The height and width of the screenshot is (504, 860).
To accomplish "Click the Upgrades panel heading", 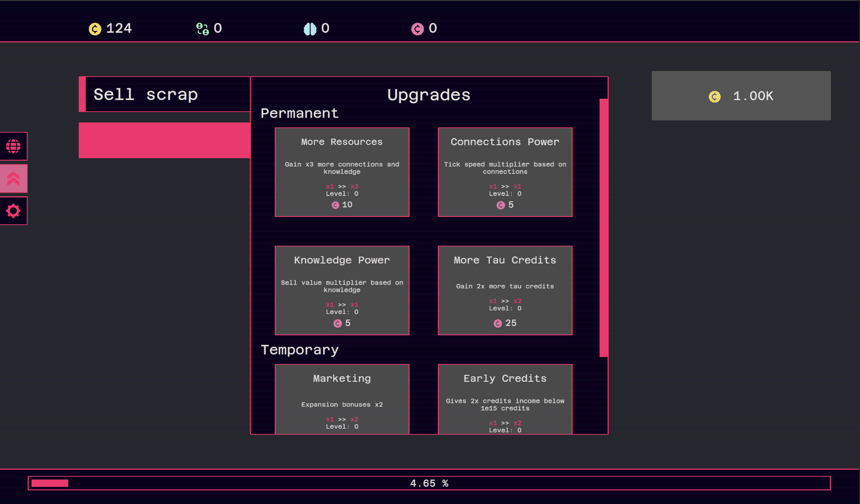I will coord(429,95).
